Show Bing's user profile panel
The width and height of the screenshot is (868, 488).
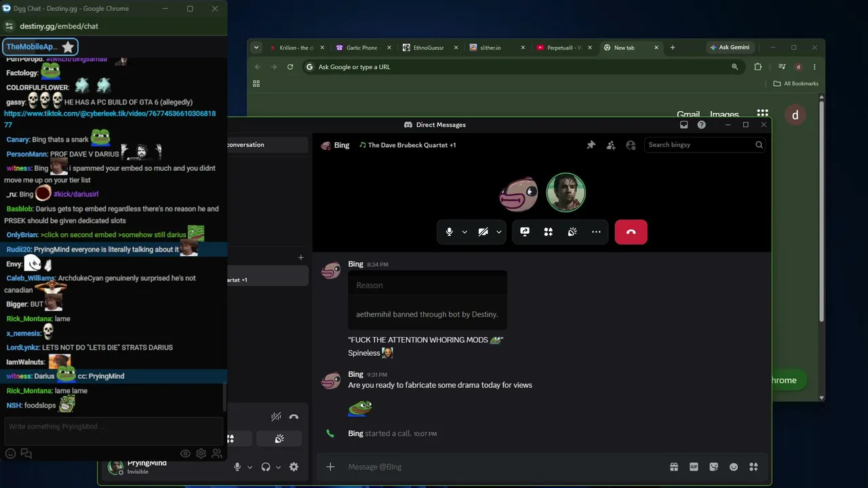pyautogui.click(x=631, y=145)
